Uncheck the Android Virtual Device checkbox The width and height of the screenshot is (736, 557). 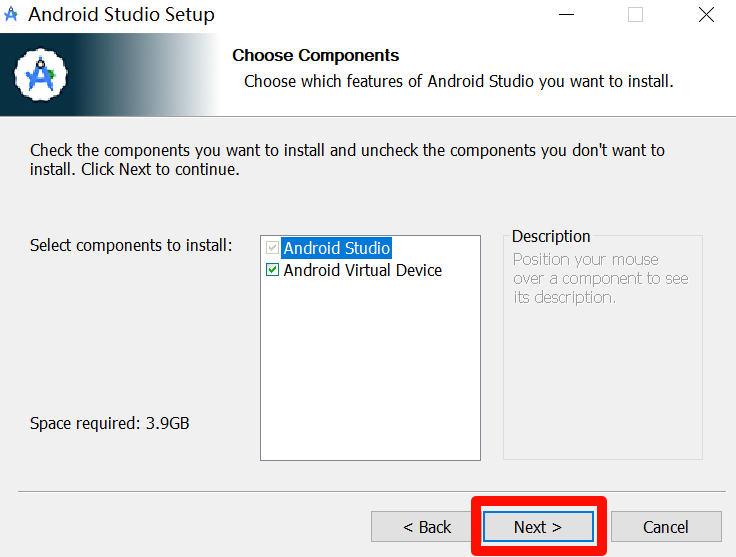[272, 270]
